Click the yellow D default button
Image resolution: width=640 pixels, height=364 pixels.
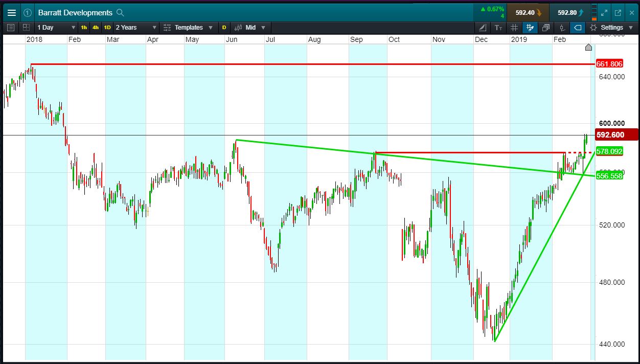click(224, 28)
